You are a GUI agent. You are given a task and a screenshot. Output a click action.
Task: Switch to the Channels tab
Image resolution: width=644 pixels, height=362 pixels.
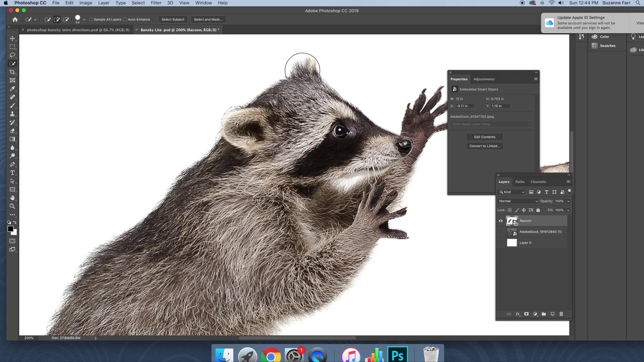coord(538,182)
